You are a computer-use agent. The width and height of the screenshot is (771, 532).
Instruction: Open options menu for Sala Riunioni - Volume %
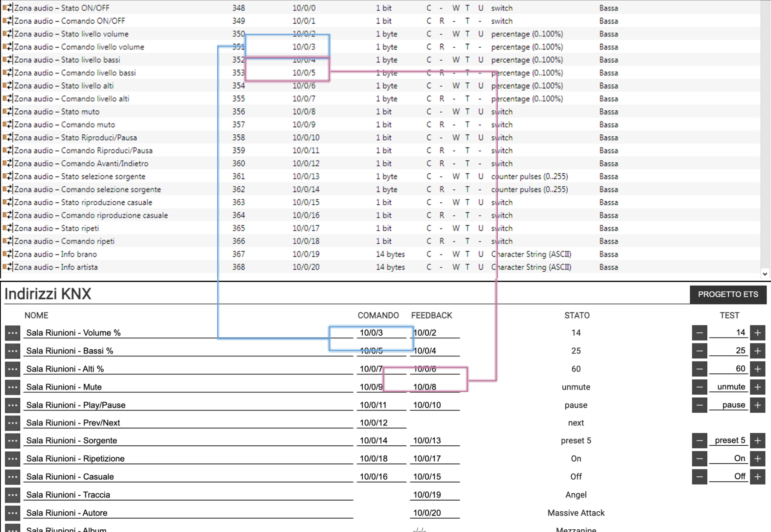pos(12,333)
